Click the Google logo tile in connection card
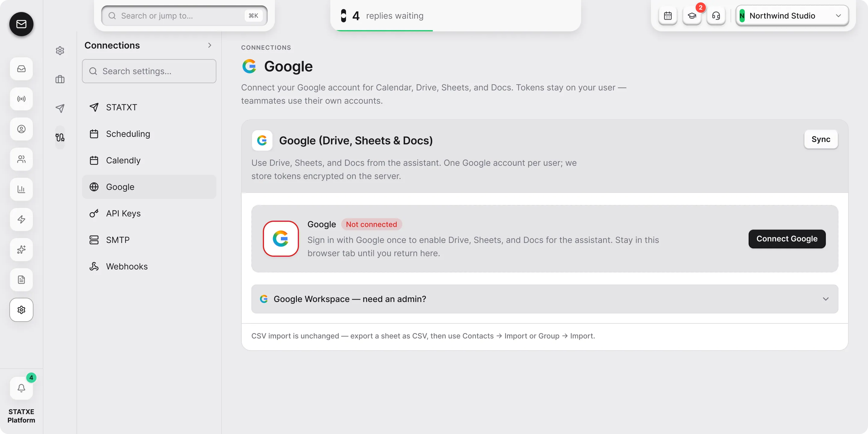The image size is (868, 434). click(281, 239)
